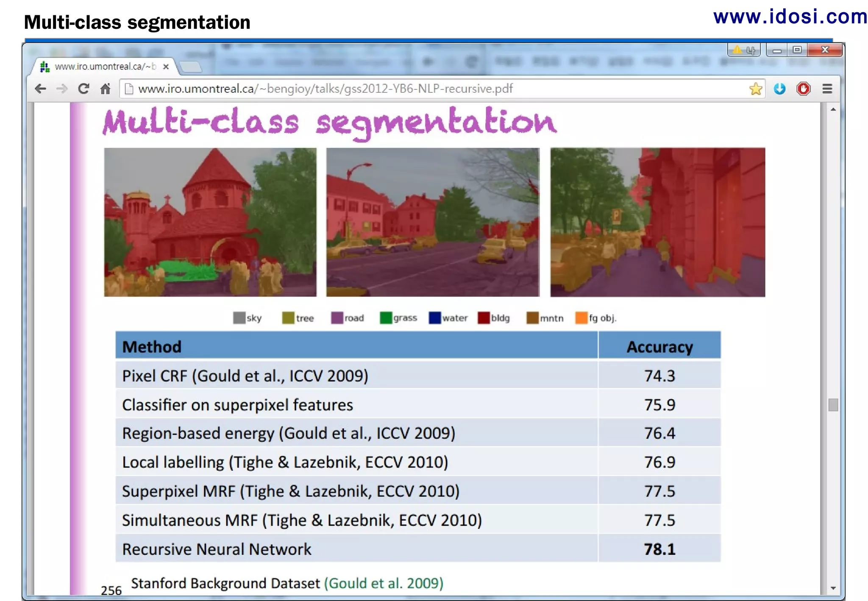Click the blue download extension icon
This screenshot has height=601, width=868.
tap(779, 89)
